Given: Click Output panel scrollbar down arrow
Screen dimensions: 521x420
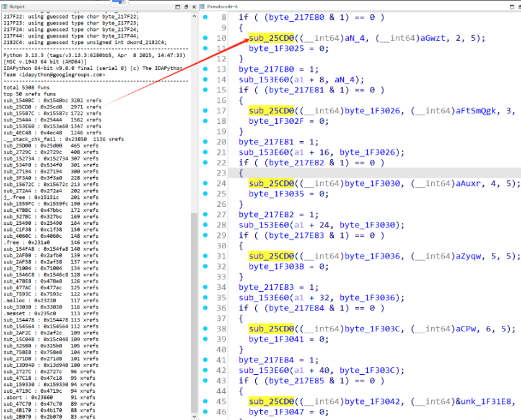Looking at the screenshot, I should (195, 417).
